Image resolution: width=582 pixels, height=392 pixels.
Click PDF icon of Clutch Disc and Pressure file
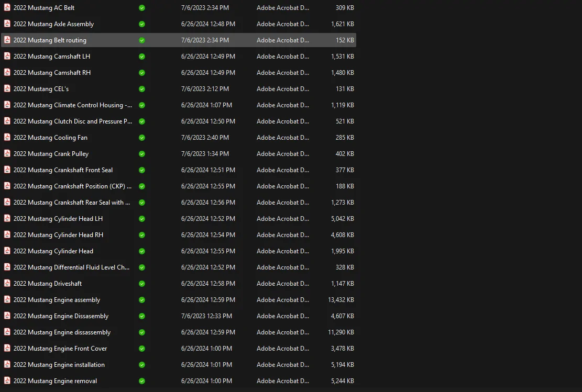pyautogui.click(x=7, y=121)
